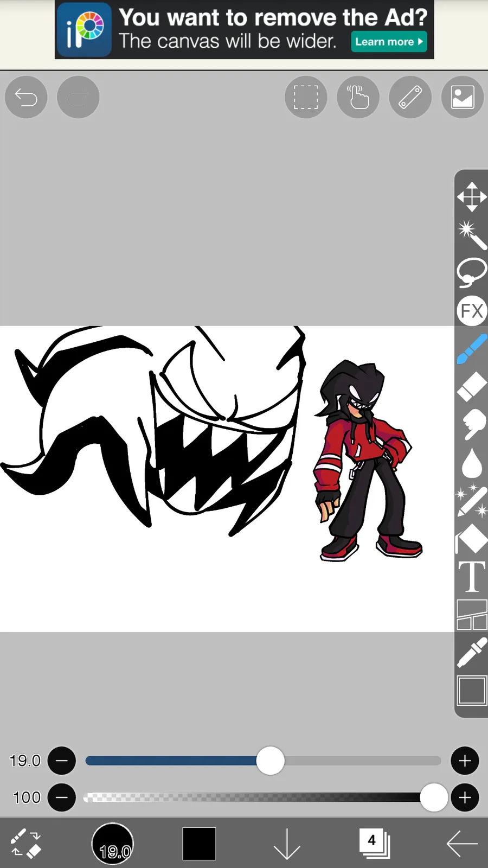Open the ruler tool
Screen dimensions: 488x868
(410, 97)
